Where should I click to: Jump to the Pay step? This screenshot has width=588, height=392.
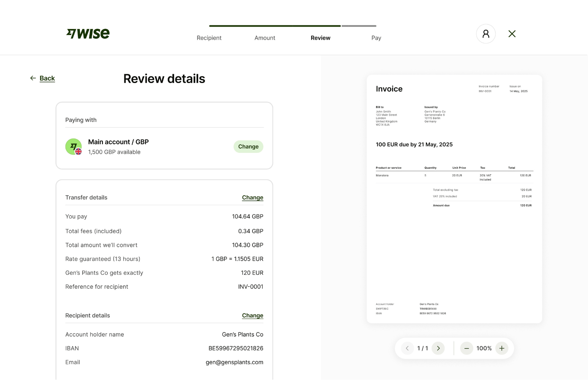coord(376,38)
